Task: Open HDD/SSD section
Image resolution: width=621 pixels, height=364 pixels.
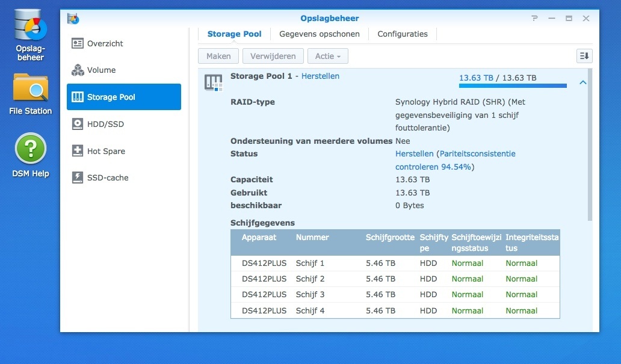Action: click(x=124, y=124)
